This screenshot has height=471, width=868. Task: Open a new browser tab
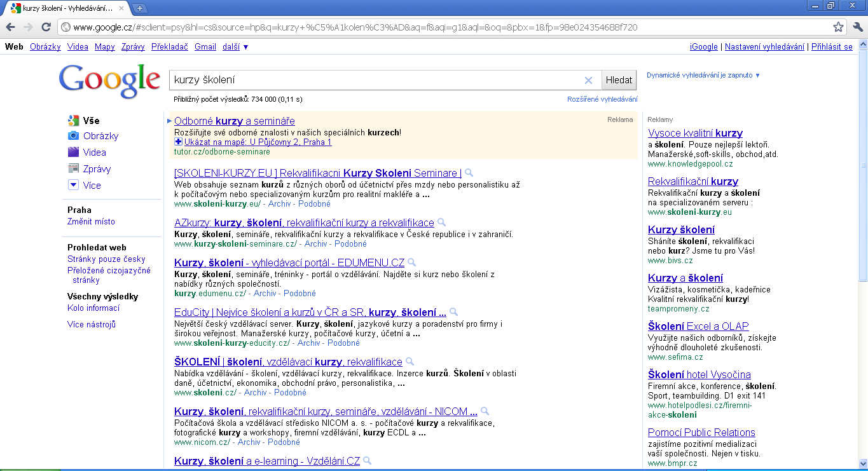pos(140,8)
